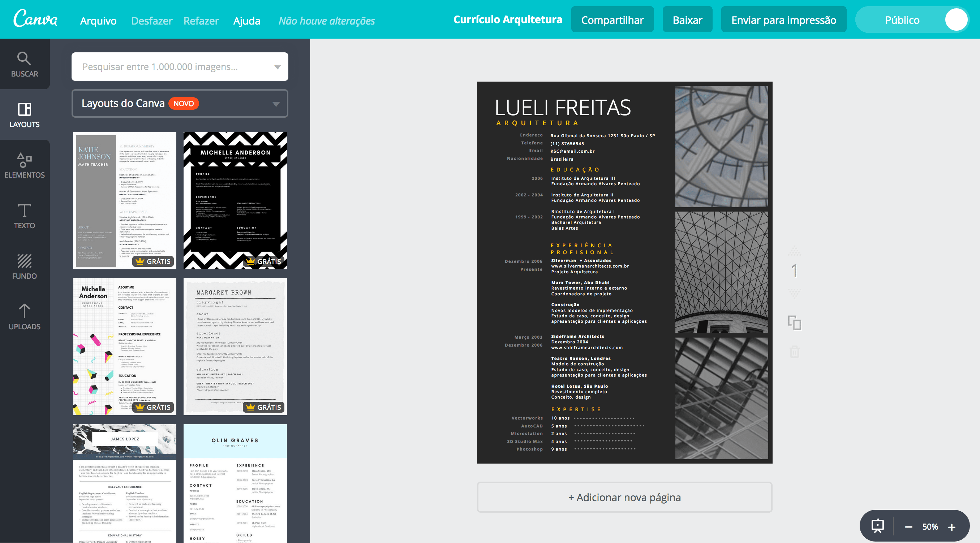
Task: Toggle the Público visibility switch
Action: 912,20
